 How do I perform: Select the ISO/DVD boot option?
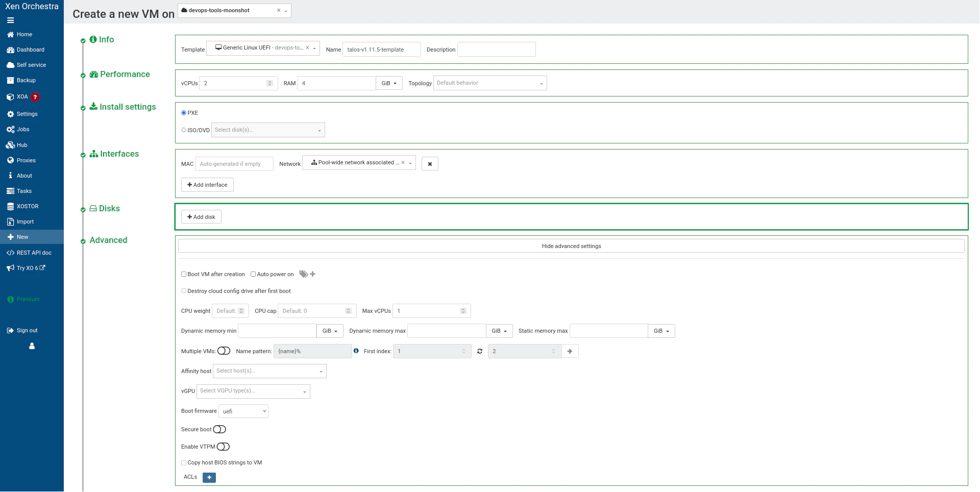(x=183, y=130)
